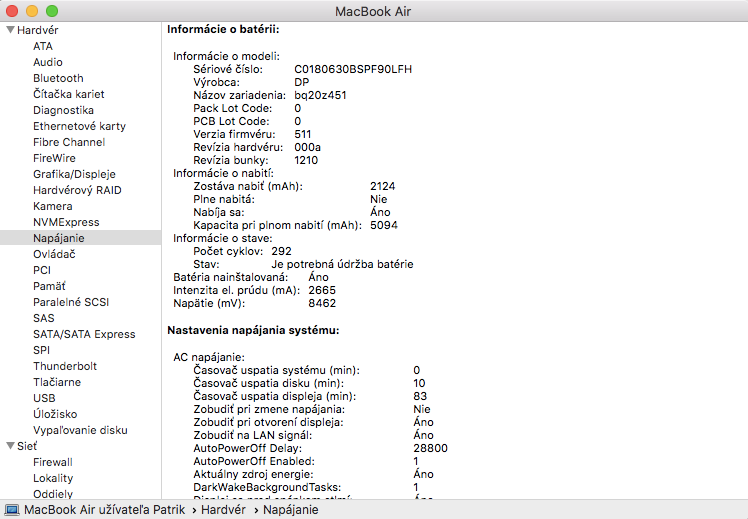Image resolution: width=748 pixels, height=519 pixels.
Task: Open the USB sidebar item
Action: pos(44,398)
